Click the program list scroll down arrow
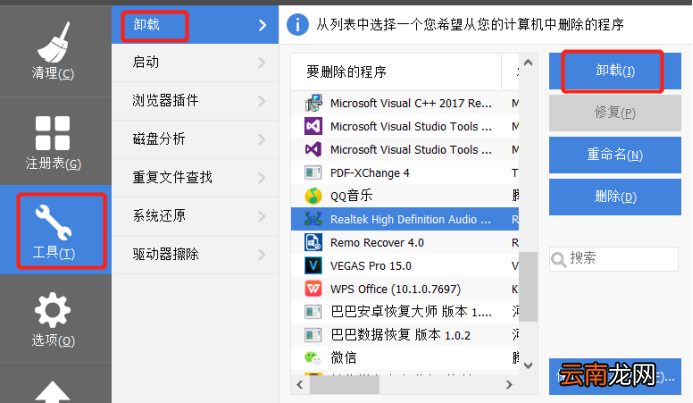Image resolution: width=693 pixels, height=403 pixels. click(528, 365)
